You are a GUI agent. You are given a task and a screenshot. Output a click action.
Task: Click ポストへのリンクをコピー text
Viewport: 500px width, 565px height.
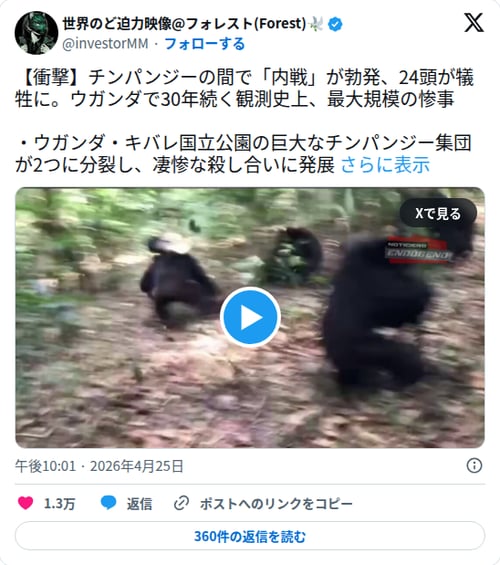[276, 503]
